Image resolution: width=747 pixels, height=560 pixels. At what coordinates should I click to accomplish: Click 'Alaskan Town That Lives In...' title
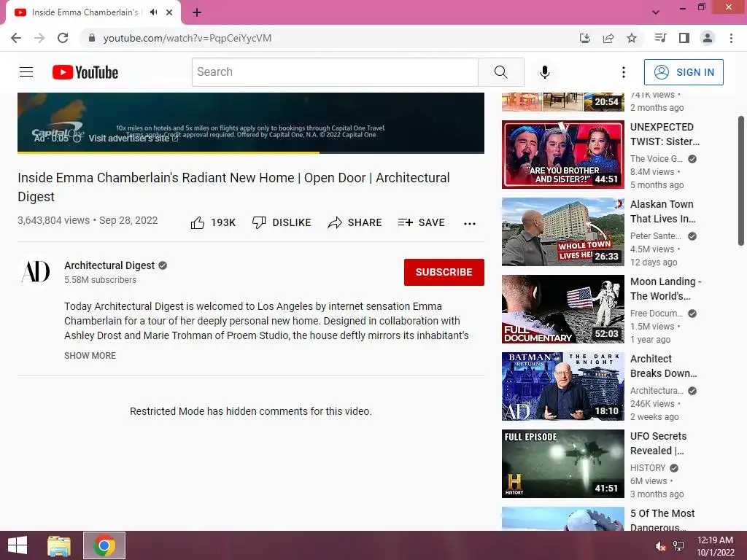[662, 211]
